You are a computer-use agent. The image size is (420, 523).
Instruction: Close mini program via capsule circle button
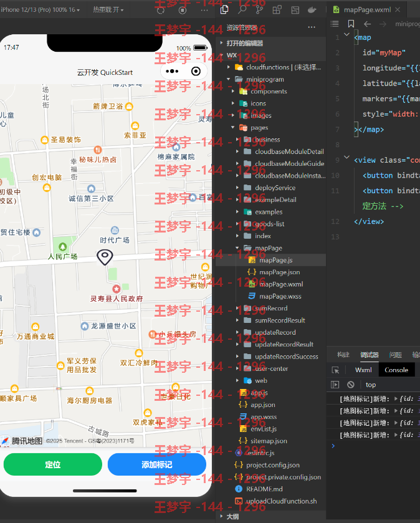[x=196, y=71]
